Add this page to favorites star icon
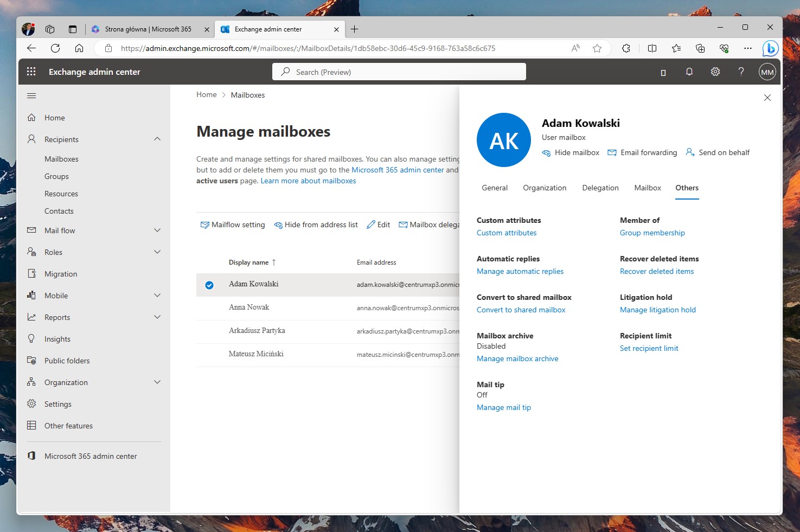This screenshot has width=800, height=532. click(x=597, y=48)
